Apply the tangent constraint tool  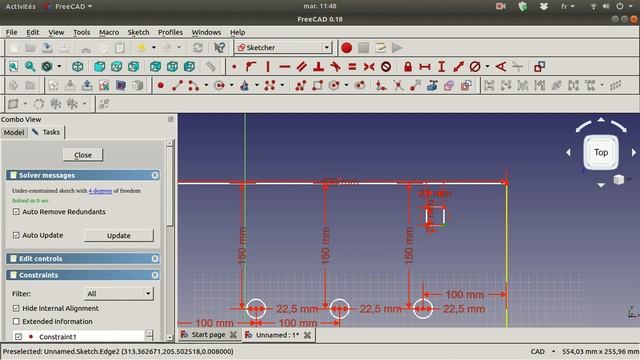click(x=335, y=67)
